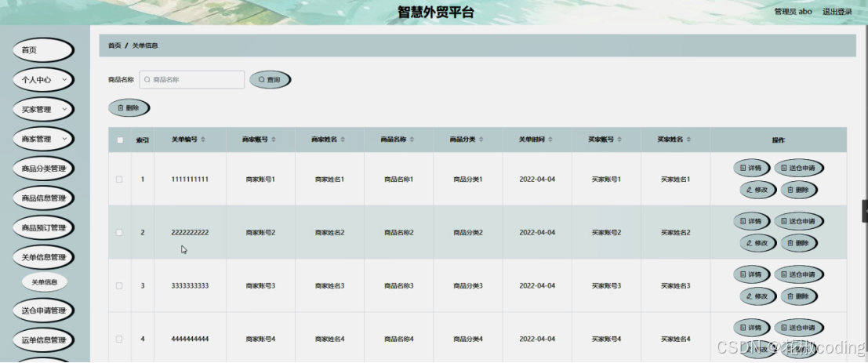Check the checkbox for row 3333333333

(x=119, y=285)
